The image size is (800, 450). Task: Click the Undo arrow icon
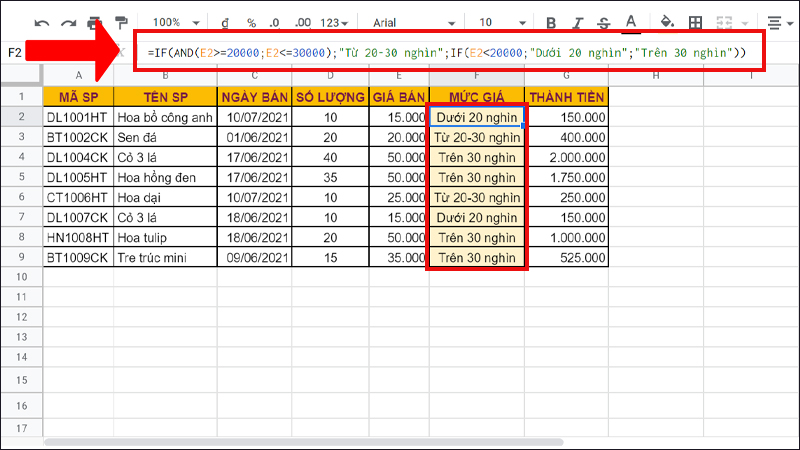click(43, 22)
